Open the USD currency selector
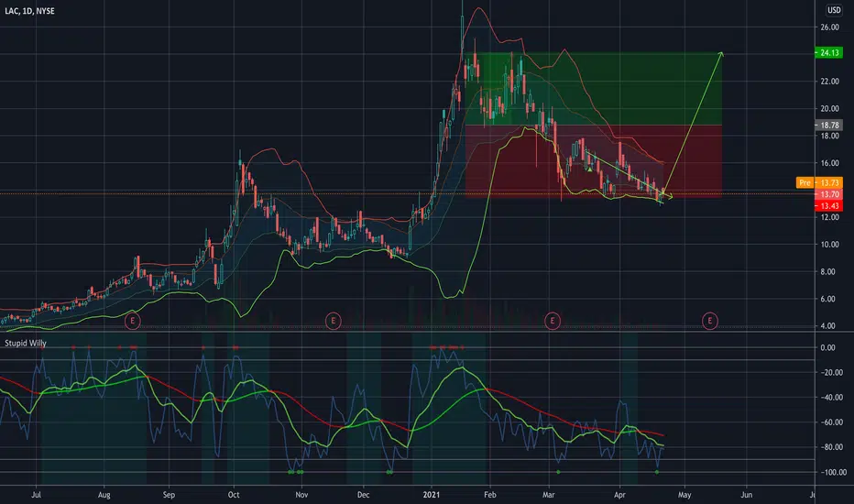The image size is (854, 504). coord(834,10)
